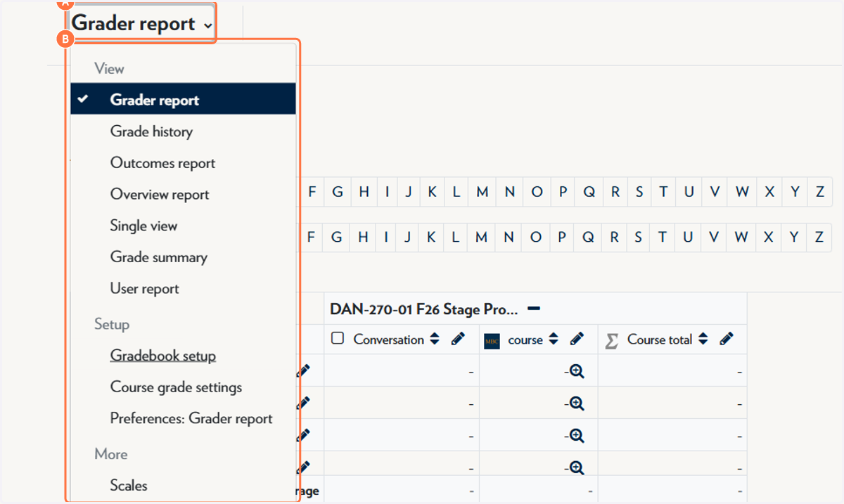This screenshot has height=504, width=844.
Task: Sort by Course total column arrows
Action: tap(703, 340)
